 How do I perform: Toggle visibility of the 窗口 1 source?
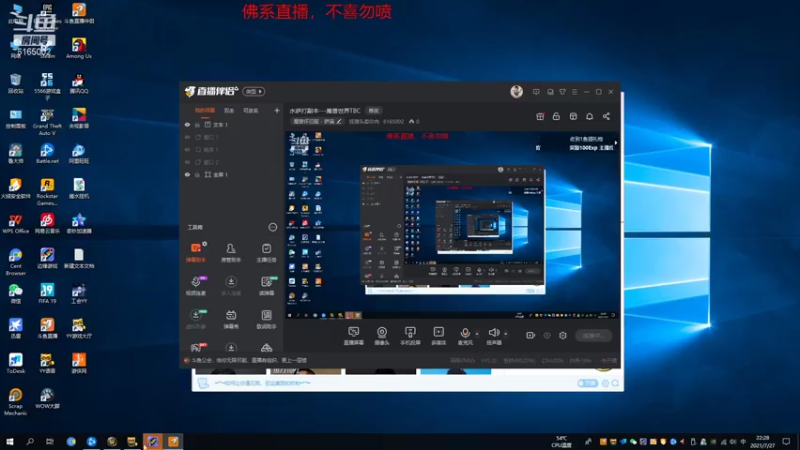click(187, 137)
